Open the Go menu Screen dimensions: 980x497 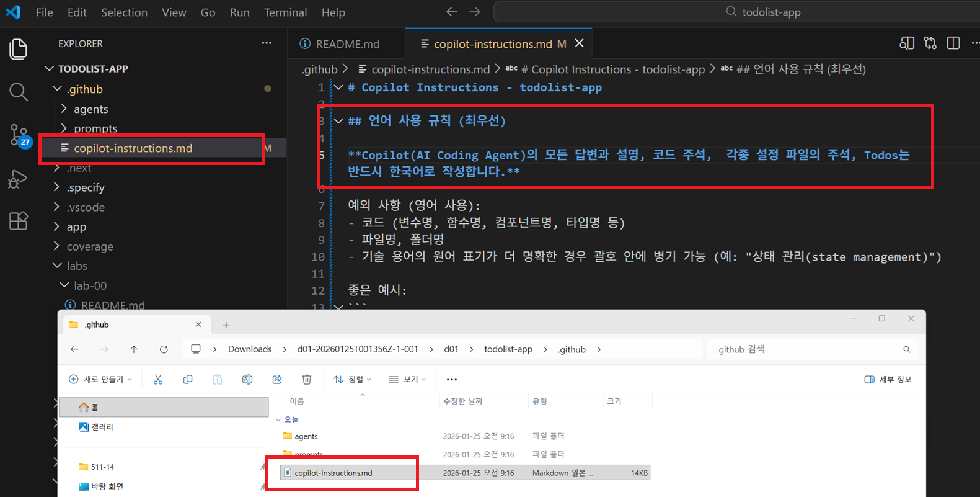[x=208, y=12]
